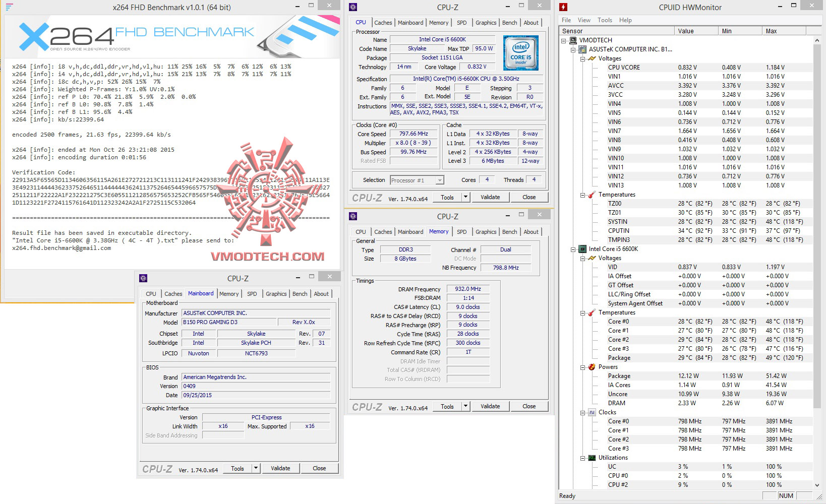
Task: Click the scroll up arrow in HWMonitor
Action: click(x=817, y=40)
